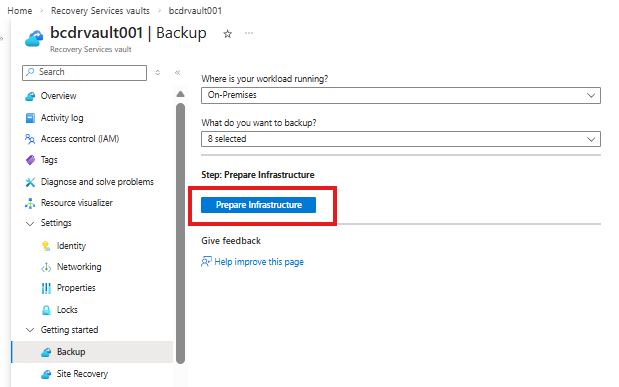
Task: Open the '8 selected' backup type dropdown
Action: [x=401, y=139]
